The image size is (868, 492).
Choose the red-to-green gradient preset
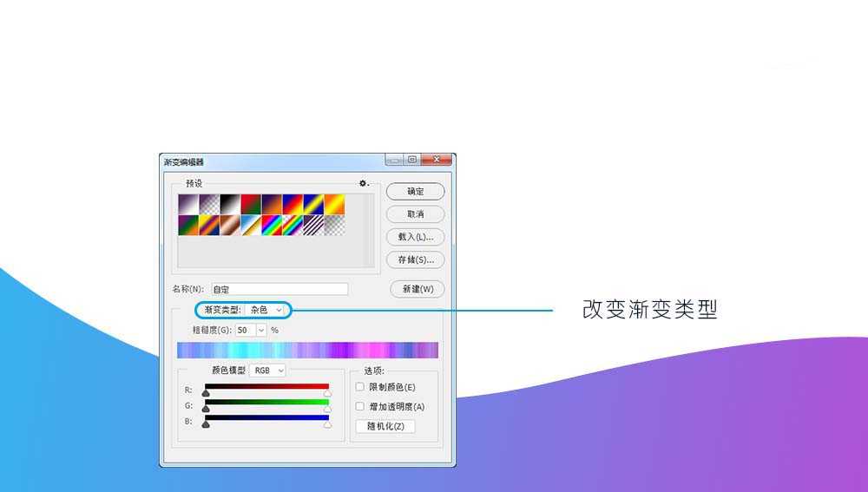pos(251,204)
